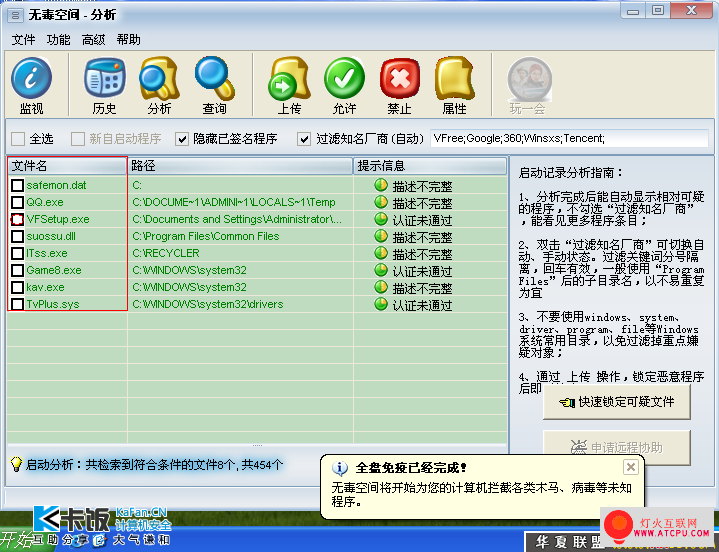Toggle the 全选 select-all checkbox
The image size is (719, 552).
click(x=18, y=138)
